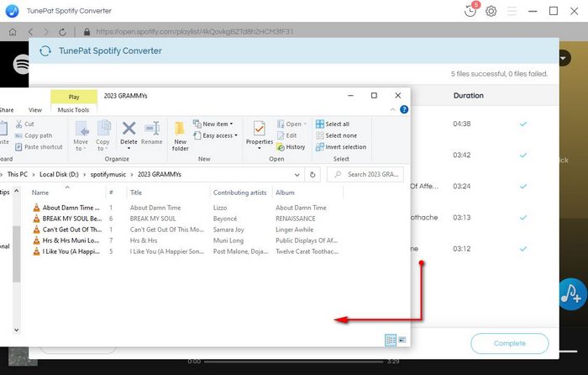
Task: Switch Explorer to large icons view
Action: tap(402, 340)
